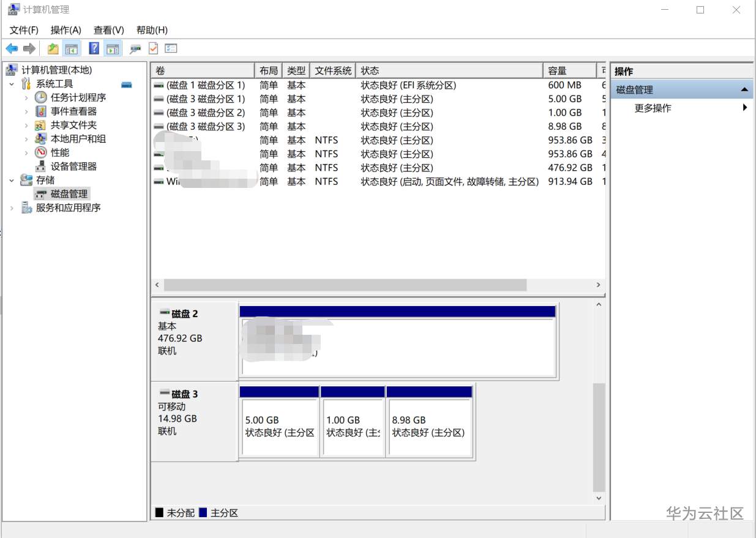The width and height of the screenshot is (756, 538).
Task: Click the disk view scroll-up arrow
Action: [599, 304]
